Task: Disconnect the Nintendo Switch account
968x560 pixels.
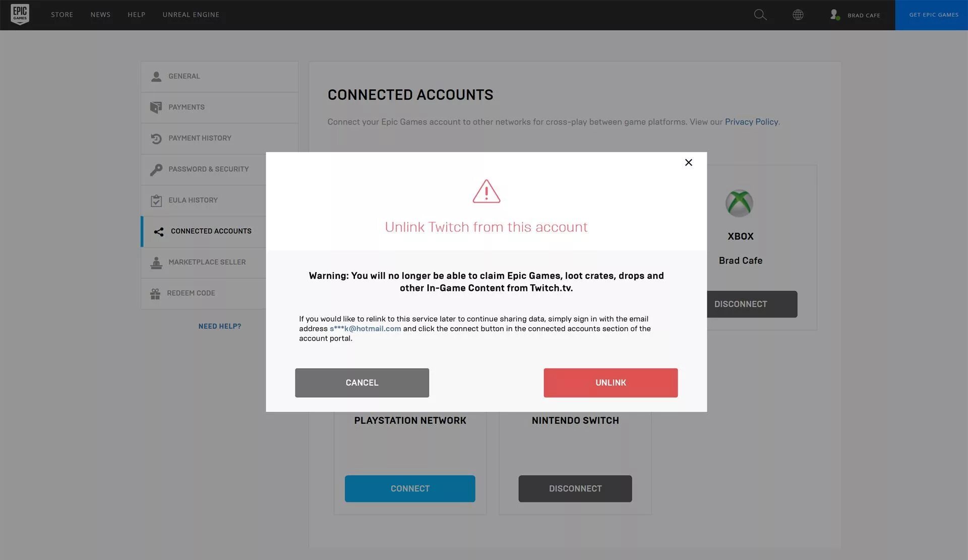Action: [x=575, y=488]
